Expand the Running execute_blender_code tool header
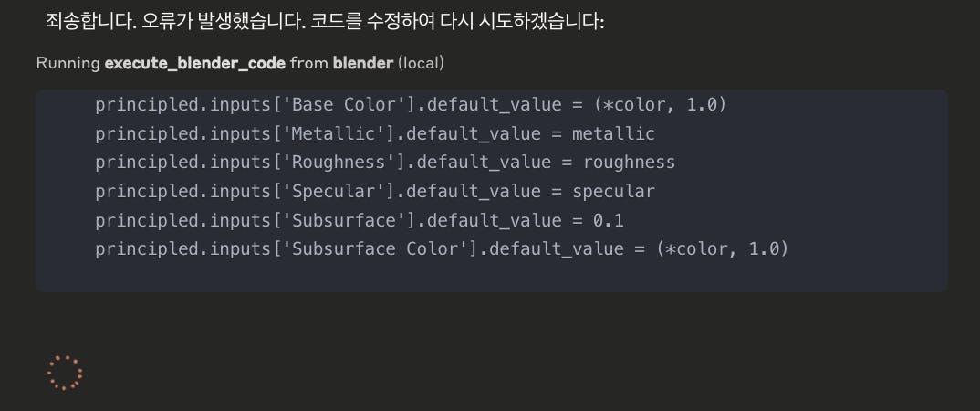Screen dimensions: 980x411 tap(239, 63)
